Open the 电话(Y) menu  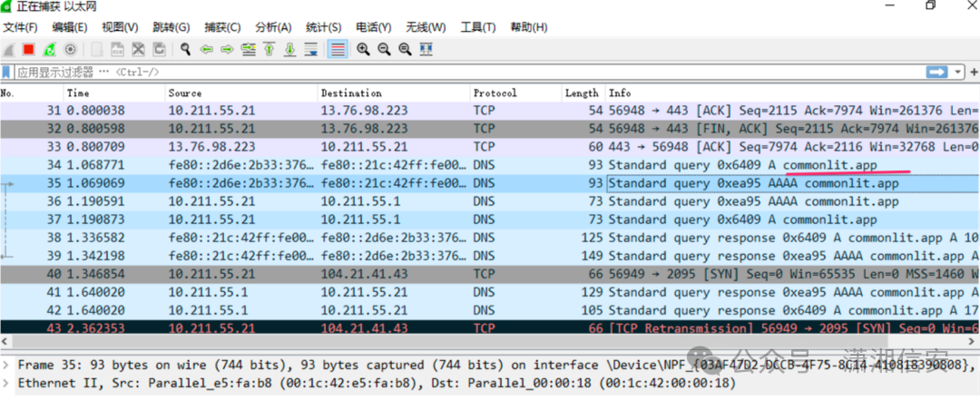[374, 27]
